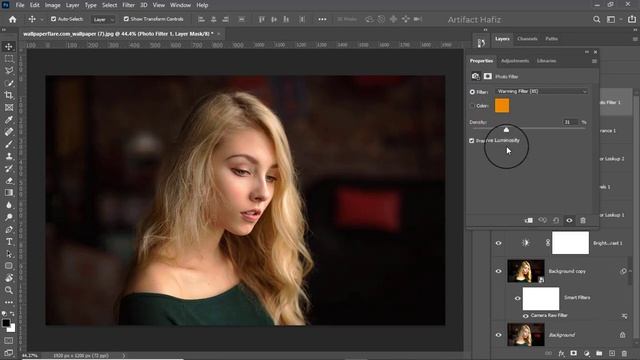Select the Horizontal Type tool

click(9, 242)
